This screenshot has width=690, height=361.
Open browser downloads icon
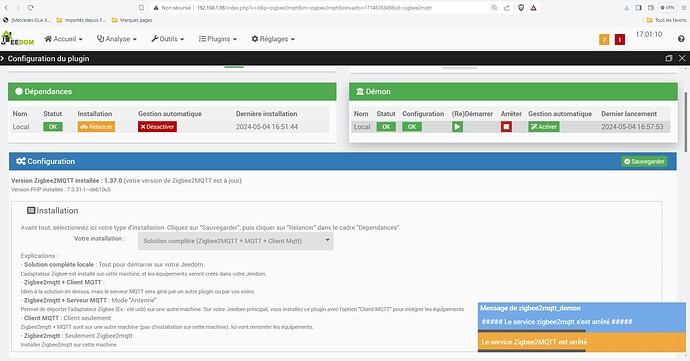point(626,7)
